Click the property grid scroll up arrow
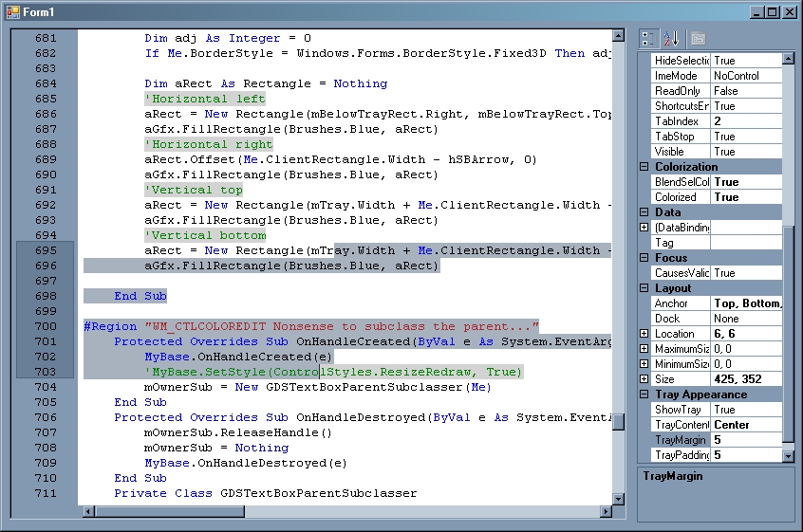Screen dimensions: 803x532 788,58
